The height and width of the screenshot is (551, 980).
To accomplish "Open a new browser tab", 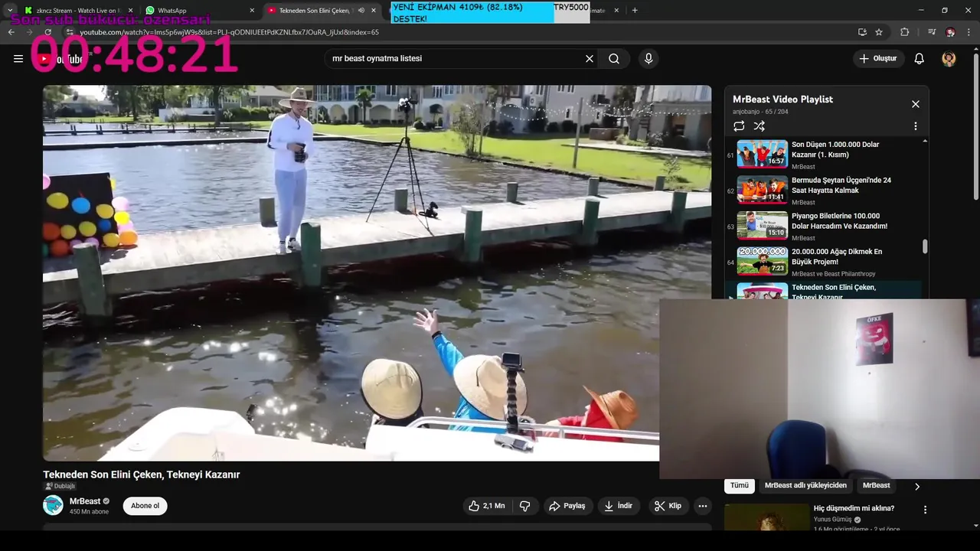I will pyautogui.click(x=635, y=11).
